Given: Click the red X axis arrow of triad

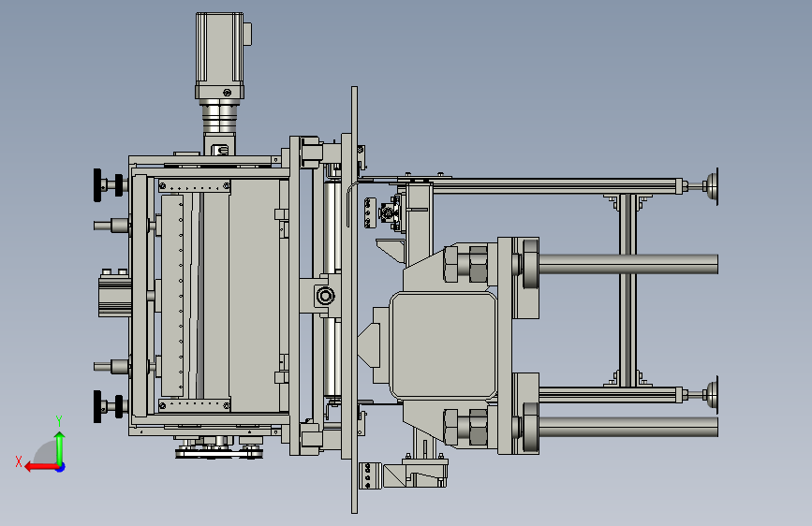Looking at the screenshot, I should point(41,467).
